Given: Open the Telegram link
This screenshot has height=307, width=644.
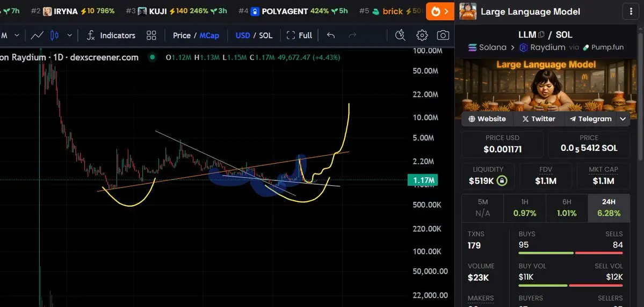Looking at the screenshot, I should (591, 119).
